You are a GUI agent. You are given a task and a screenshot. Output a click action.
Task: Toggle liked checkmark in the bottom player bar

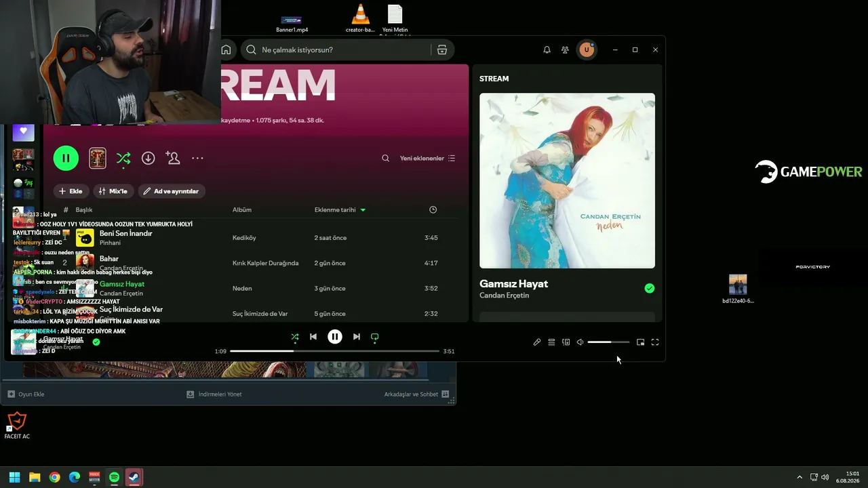click(96, 342)
